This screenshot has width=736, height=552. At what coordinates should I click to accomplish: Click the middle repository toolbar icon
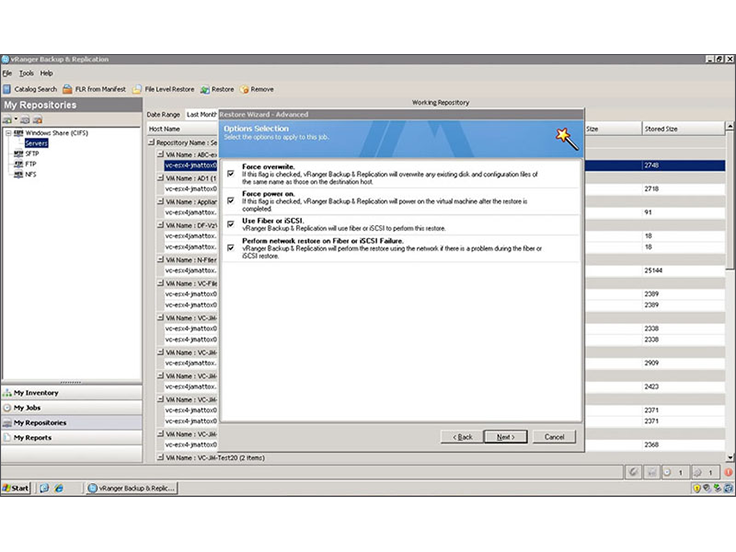pyautogui.click(x=25, y=120)
